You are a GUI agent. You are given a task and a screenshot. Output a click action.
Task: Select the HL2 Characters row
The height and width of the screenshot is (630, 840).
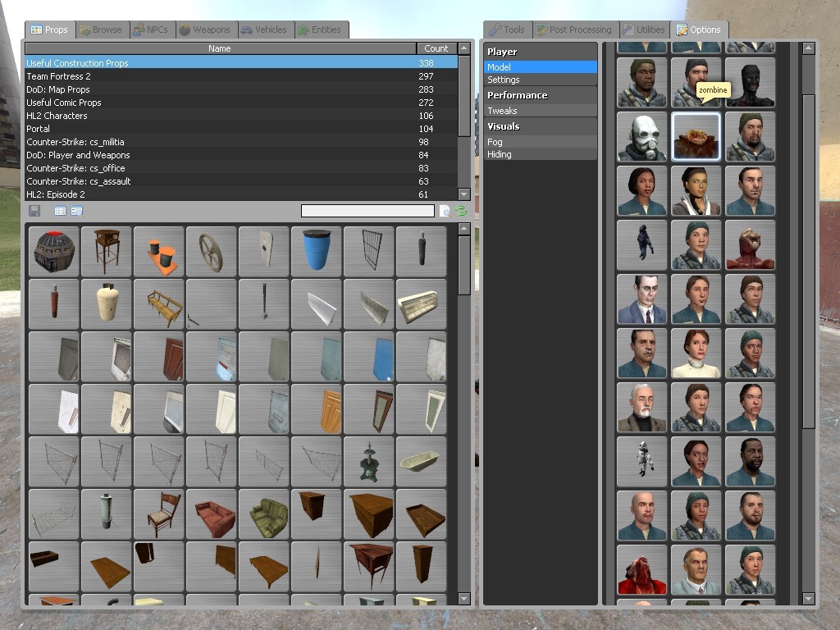(241, 116)
